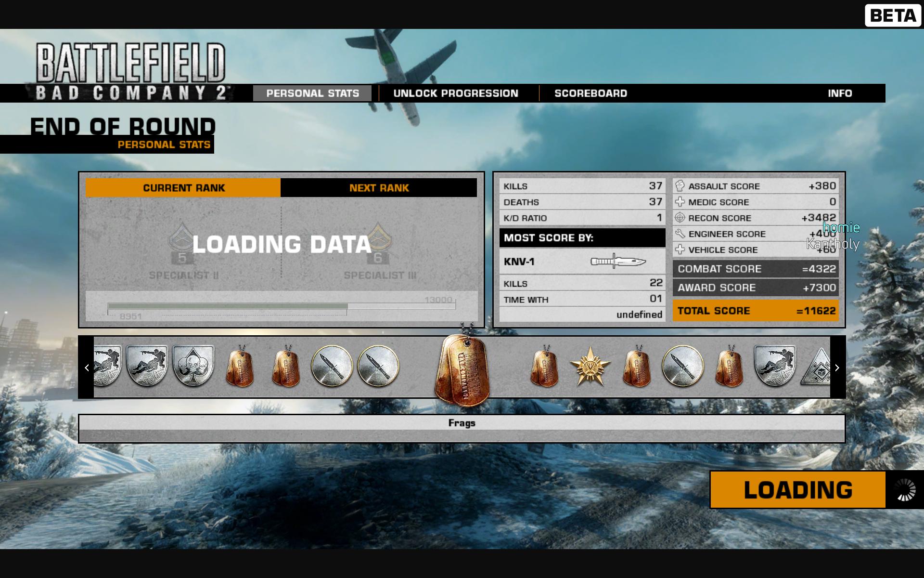The height and width of the screenshot is (578, 924).
Task: Click the Award Score row
Action: [756, 288]
